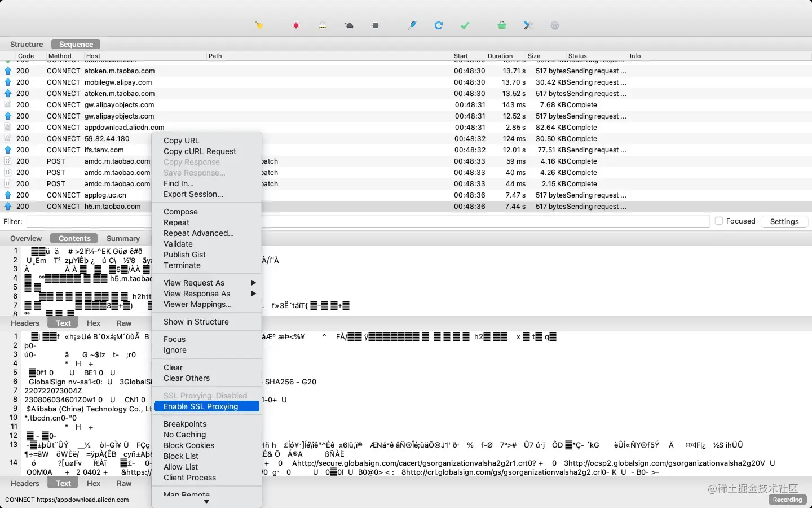
Task: Sort by the Status column header
Action: 577,56
